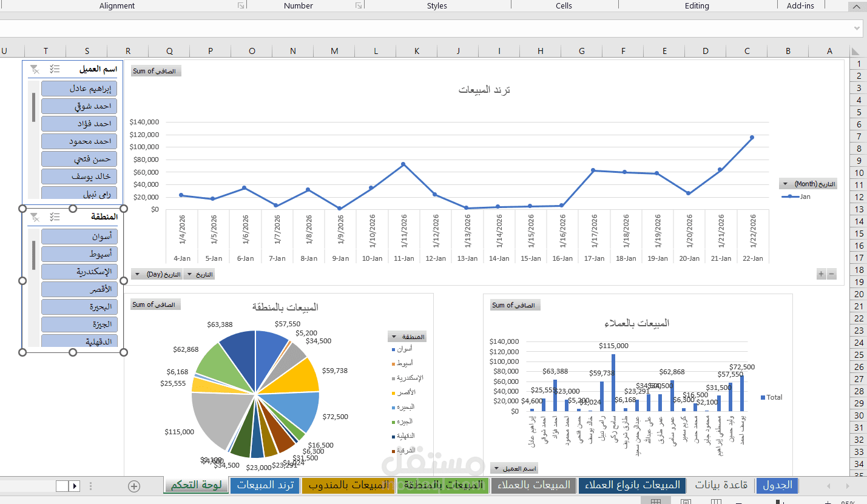
Task: Select column header K
Action: (417, 51)
